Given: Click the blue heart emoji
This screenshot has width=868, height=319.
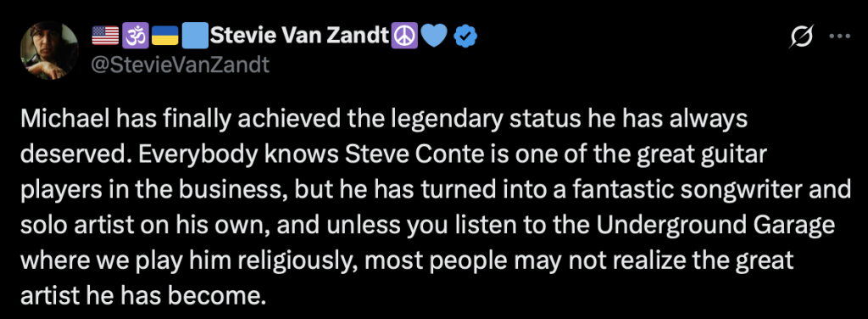Looking at the screenshot, I should (433, 37).
